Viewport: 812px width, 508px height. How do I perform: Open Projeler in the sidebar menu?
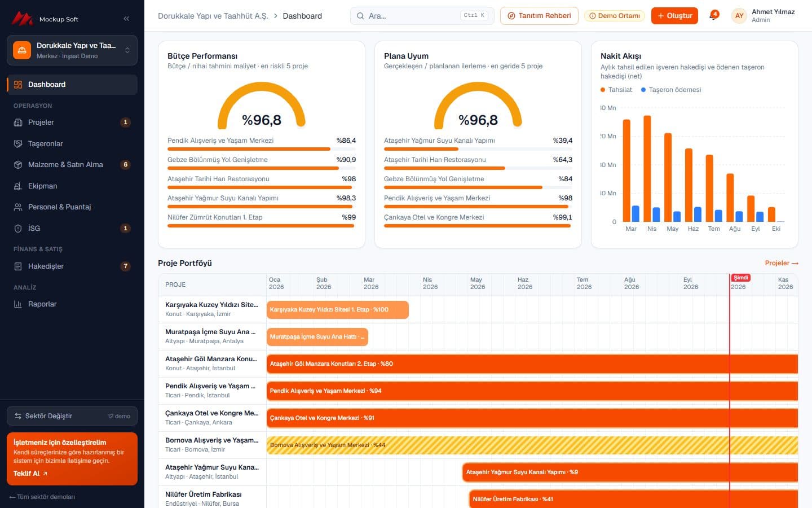click(x=72, y=122)
